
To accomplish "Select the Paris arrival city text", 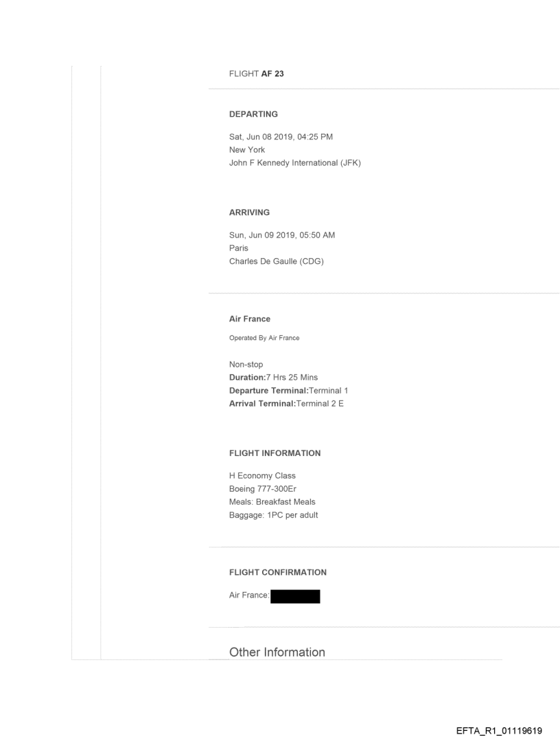I will point(239,248).
